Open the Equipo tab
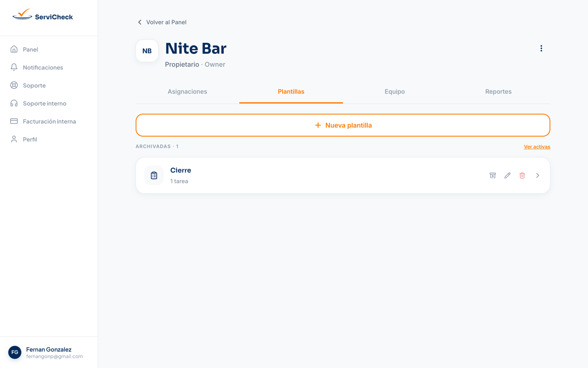This screenshot has width=588, height=368. coord(395,92)
